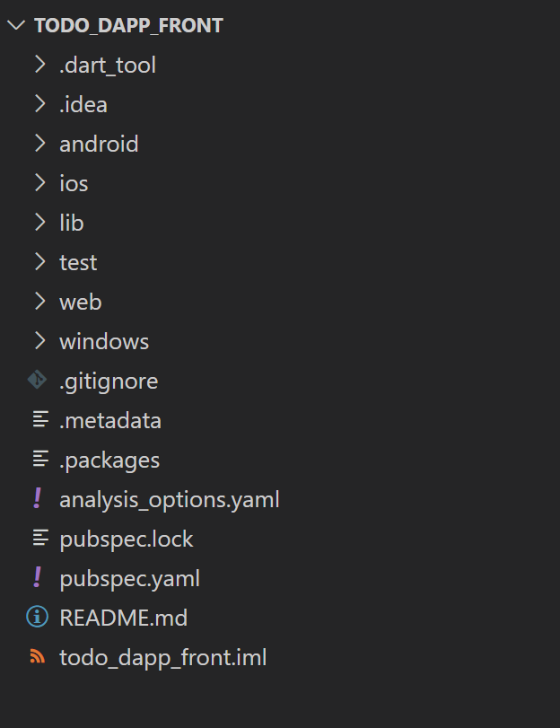Screen dimensions: 560x728
Task: Click the git icon beside .gitignore
Action: coord(37,380)
